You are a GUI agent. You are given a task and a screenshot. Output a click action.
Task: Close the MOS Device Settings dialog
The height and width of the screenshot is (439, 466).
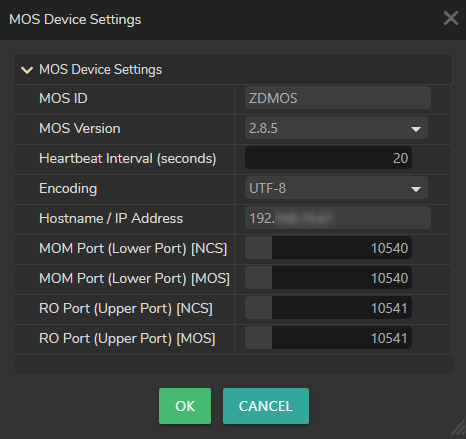[451, 18]
